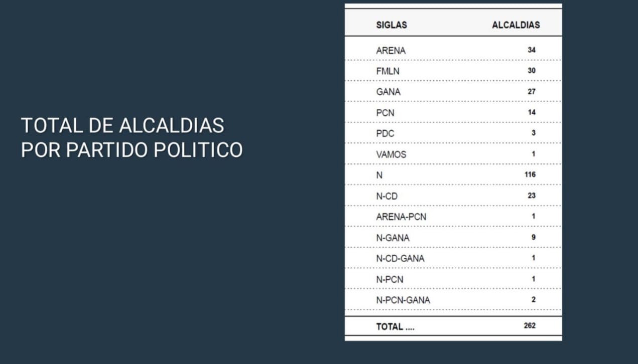Select the N-GANA row label

coord(393,238)
